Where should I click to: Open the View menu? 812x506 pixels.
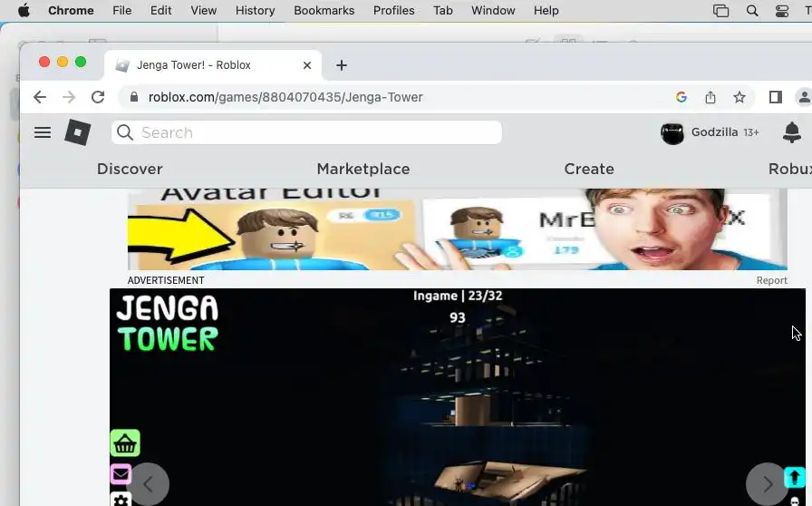(204, 10)
